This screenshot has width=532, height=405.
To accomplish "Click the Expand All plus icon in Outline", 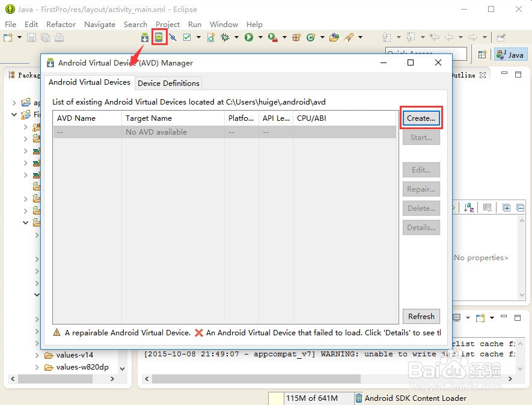I will point(506,207).
